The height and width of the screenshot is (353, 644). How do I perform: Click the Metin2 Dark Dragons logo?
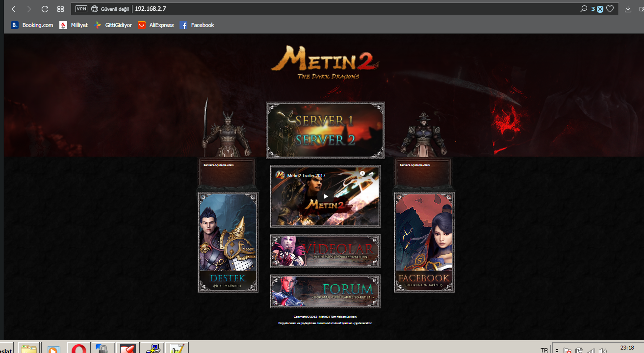(x=325, y=62)
